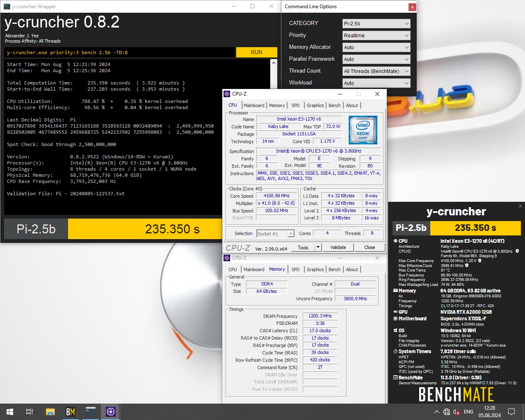Viewport: 525px width, 420px height.
Task: Open the notification center icon
Action: coord(511,412)
